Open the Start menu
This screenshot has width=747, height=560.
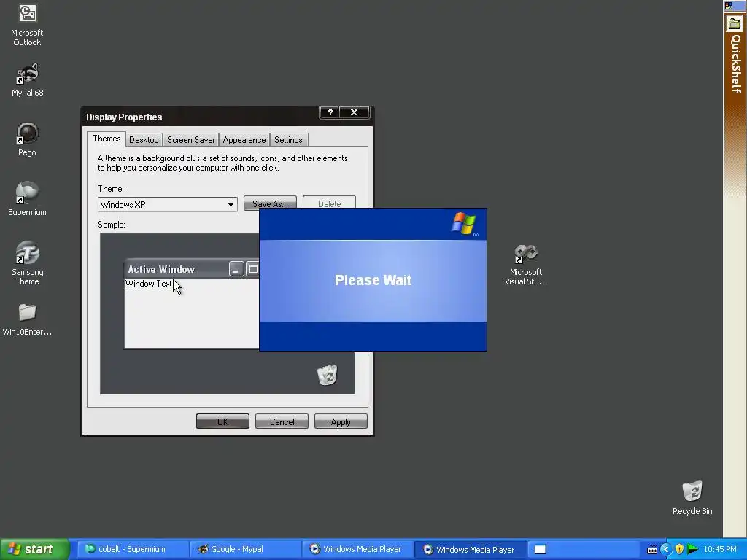click(x=35, y=549)
